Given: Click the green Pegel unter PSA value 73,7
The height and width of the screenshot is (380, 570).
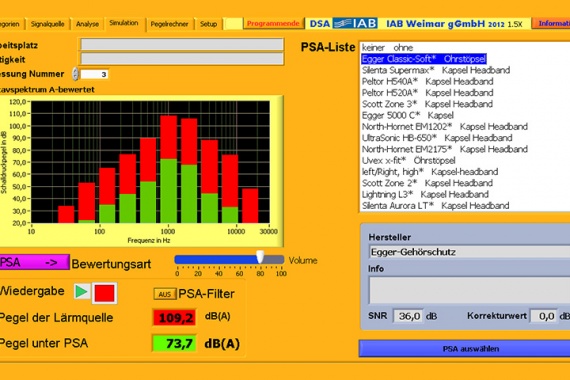Looking at the screenshot, I should [x=174, y=343].
